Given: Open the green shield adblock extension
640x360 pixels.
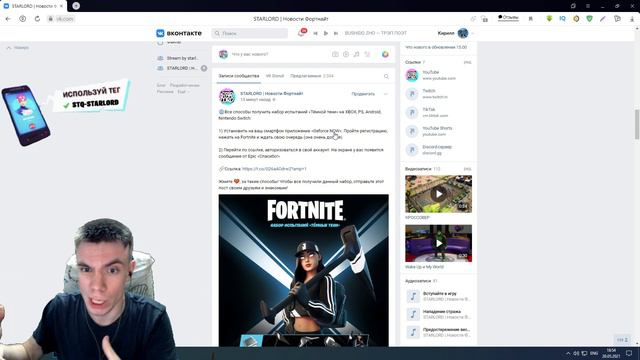Looking at the screenshot, I should [589, 18].
